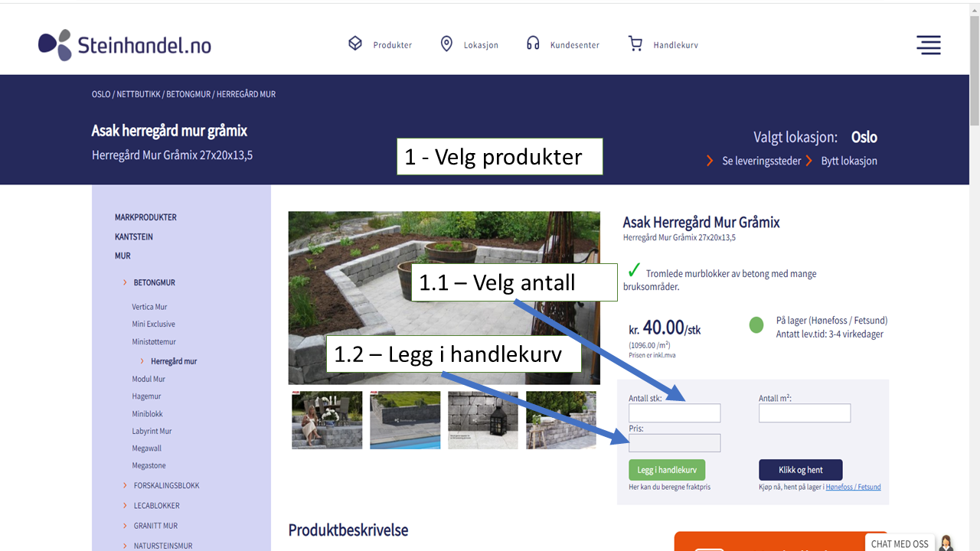Select Mini Exclusive in sidebar
Viewport: 980px width, 551px height.
tap(153, 324)
